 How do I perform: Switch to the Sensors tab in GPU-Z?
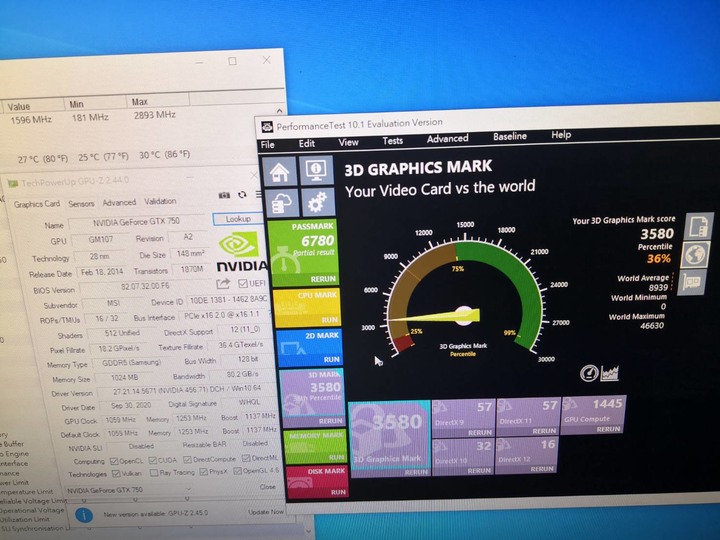pyautogui.click(x=81, y=203)
